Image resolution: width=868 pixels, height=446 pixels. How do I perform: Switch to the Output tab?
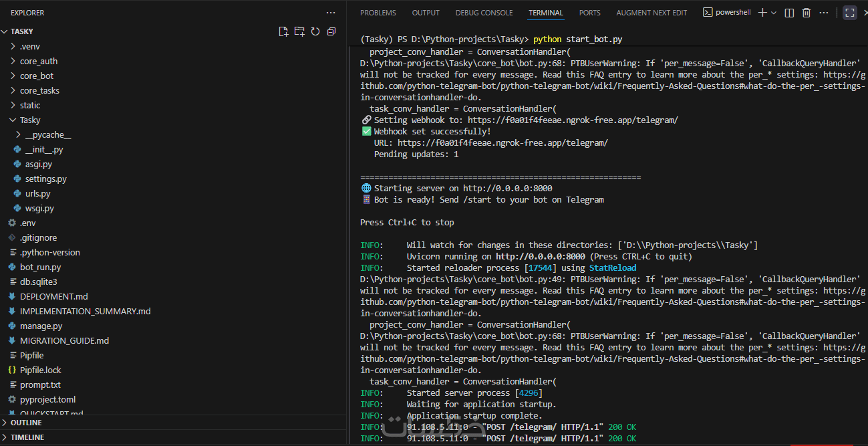pyautogui.click(x=426, y=13)
